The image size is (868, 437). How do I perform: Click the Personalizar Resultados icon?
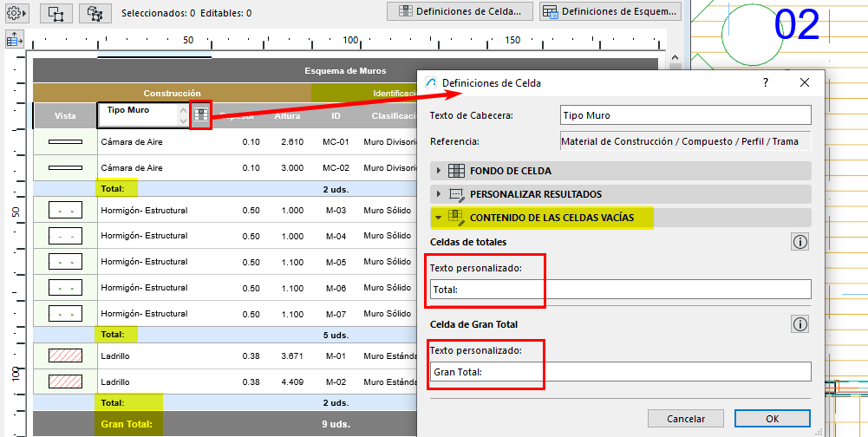pyautogui.click(x=456, y=194)
